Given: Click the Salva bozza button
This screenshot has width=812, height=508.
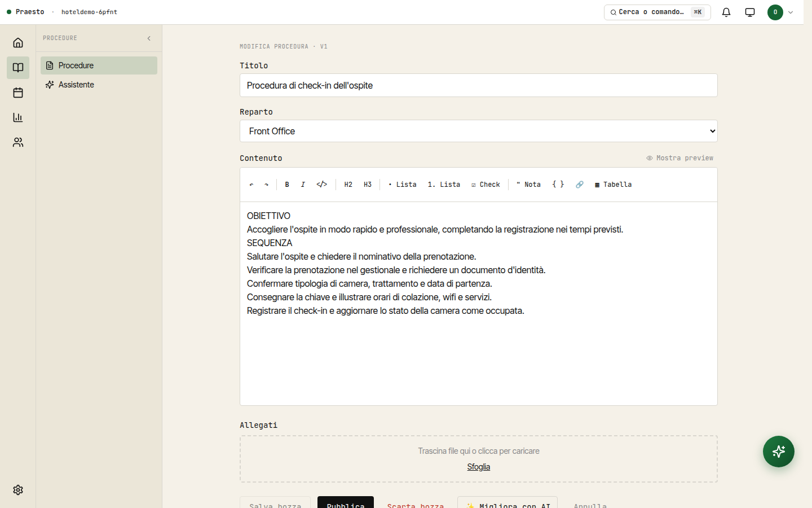Looking at the screenshot, I should click(275, 502).
